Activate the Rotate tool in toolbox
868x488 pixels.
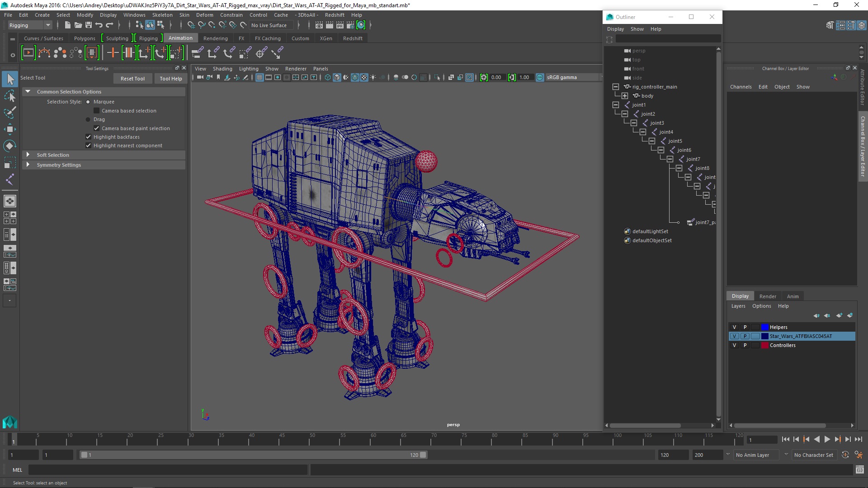tap(10, 145)
